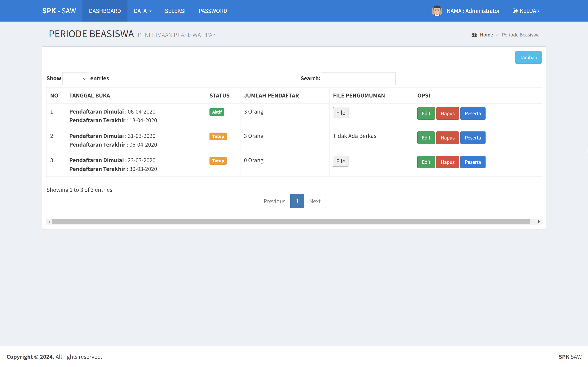View Peserta for the third period
This screenshot has height=367, width=588.
pyautogui.click(x=473, y=162)
